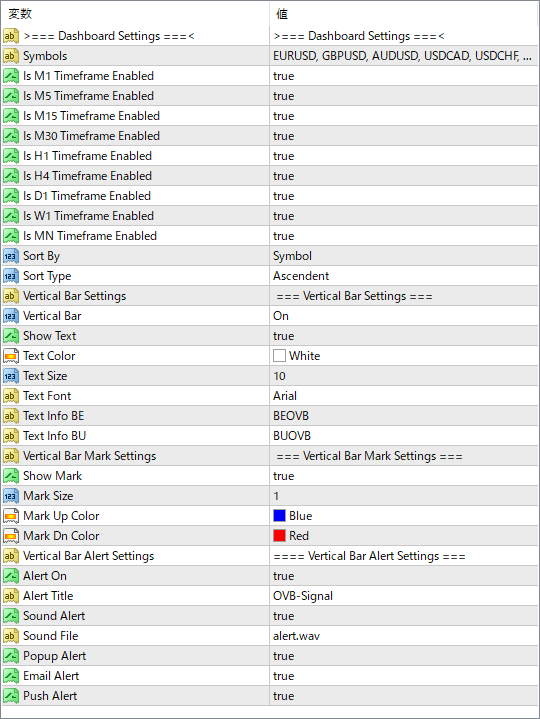Select the Alert Title variable name

click(48, 596)
